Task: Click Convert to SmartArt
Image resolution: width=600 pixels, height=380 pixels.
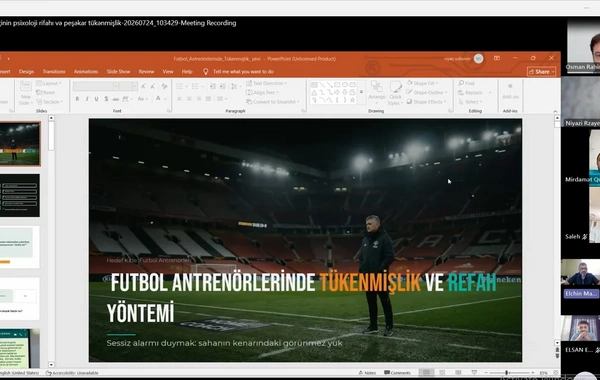Action: pyautogui.click(x=273, y=102)
